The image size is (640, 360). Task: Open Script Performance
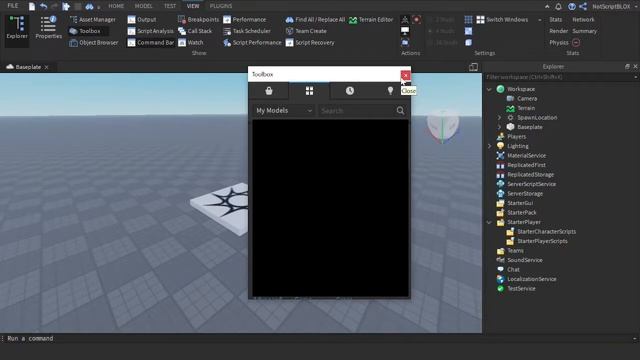[252, 42]
